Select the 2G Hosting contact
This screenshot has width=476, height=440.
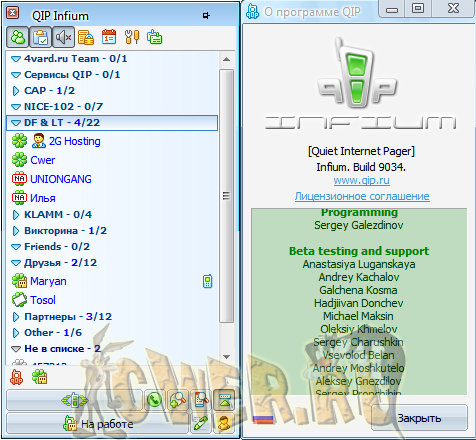[x=112, y=141]
